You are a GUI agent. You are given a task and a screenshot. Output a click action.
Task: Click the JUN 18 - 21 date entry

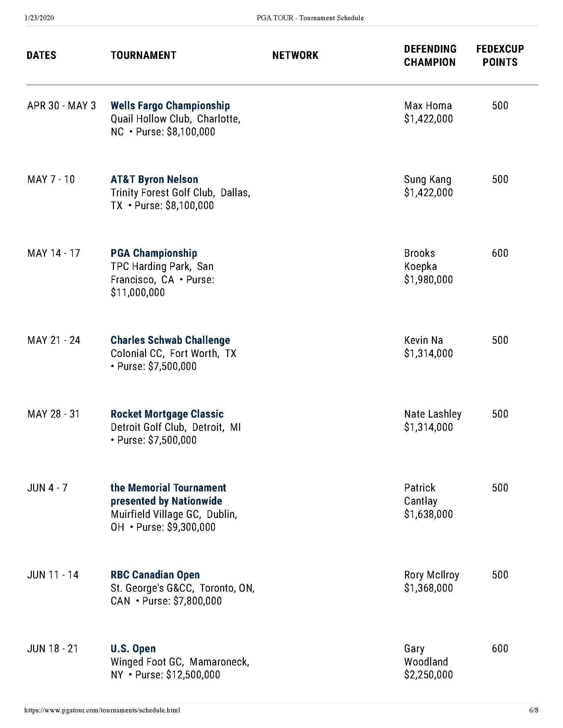(53, 648)
